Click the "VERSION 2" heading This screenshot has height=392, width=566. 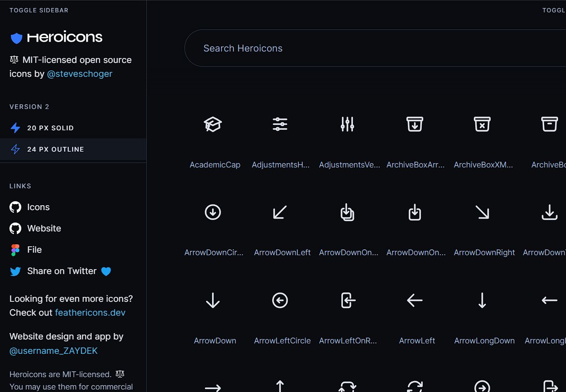click(29, 107)
